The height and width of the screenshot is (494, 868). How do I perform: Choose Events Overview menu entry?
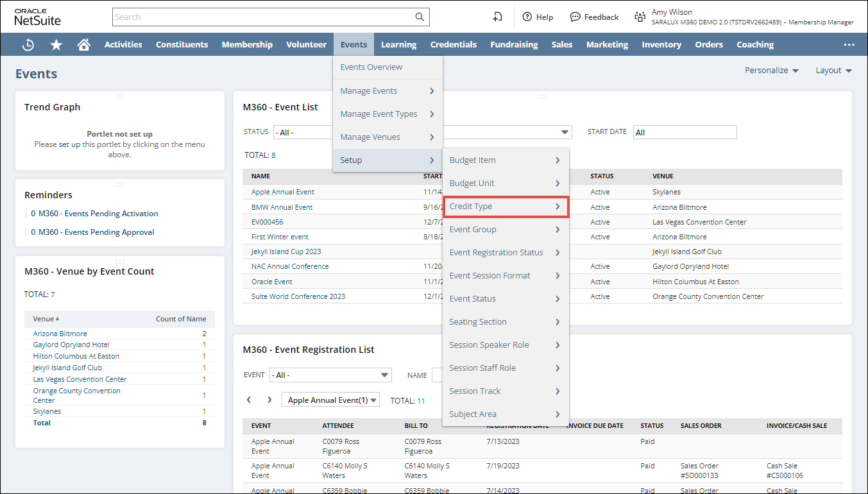click(x=371, y=67)
